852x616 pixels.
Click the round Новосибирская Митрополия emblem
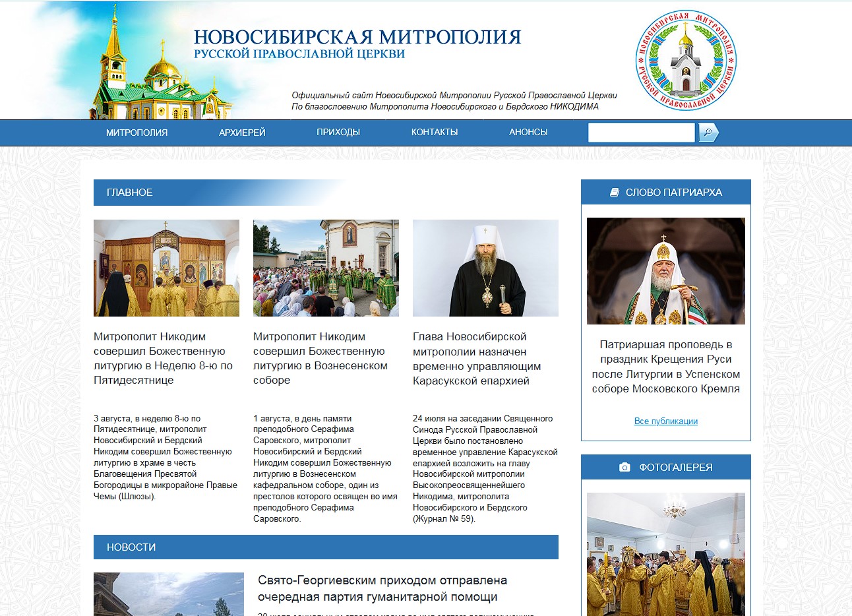tap(686, 59)
